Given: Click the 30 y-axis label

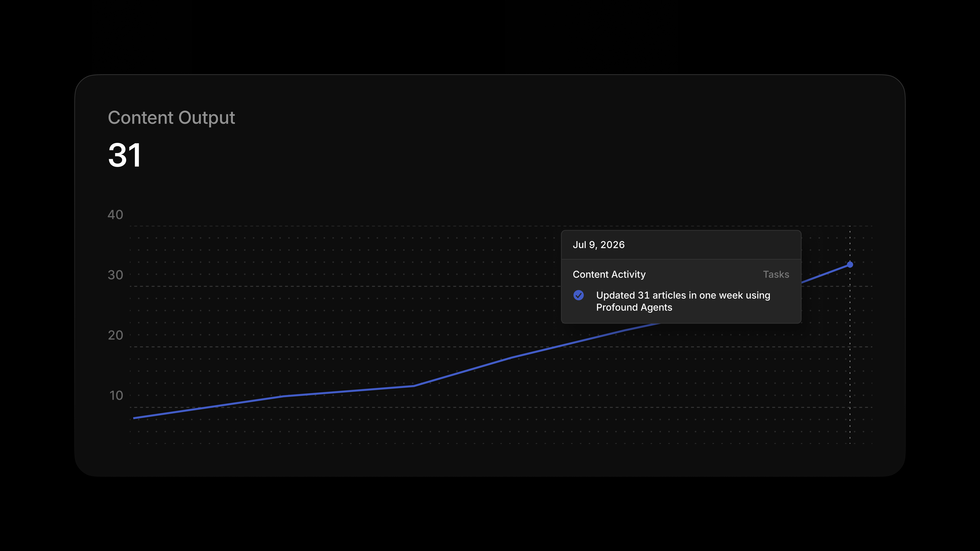Looking at the screenshot, I should pyautogui.click(x=115, y=275).
